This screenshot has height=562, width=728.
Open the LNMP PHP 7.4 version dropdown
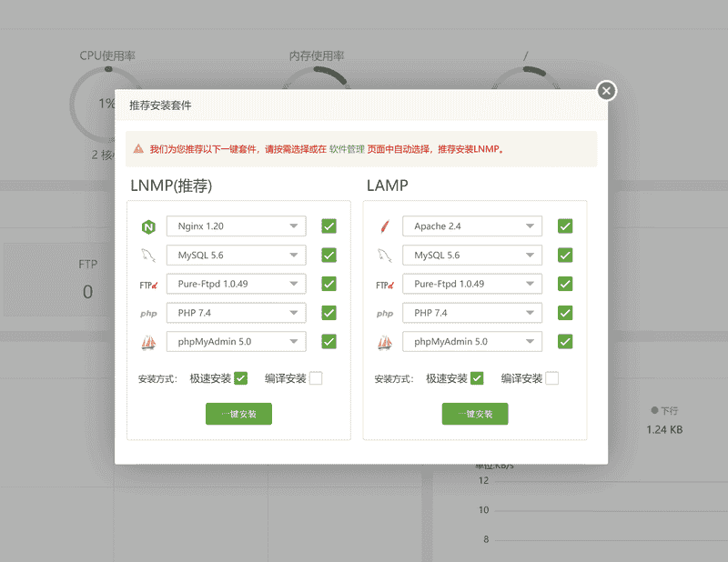(237, 313)
